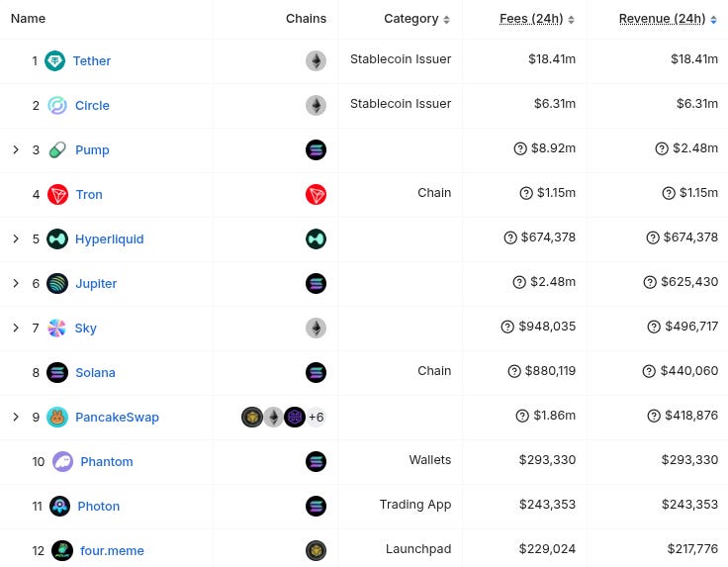Open the Solana protocol link
Viewport: 728px width, 567px height.
pos(95,373)
